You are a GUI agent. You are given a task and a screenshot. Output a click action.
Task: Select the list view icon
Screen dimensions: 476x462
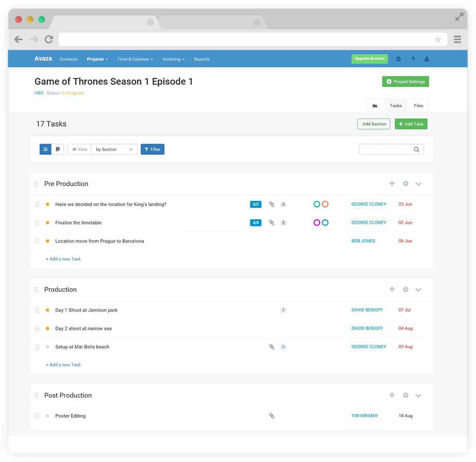coord(45,149)
